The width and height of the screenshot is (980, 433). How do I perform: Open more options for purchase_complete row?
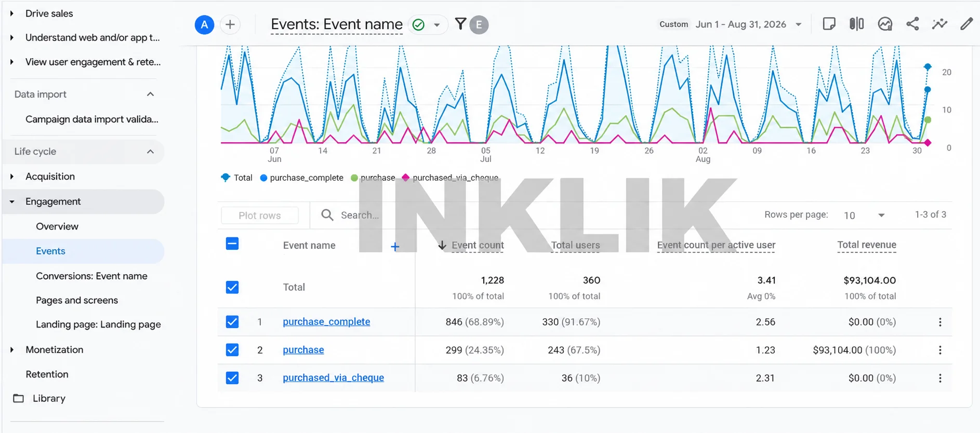click(x=940, y=322)
